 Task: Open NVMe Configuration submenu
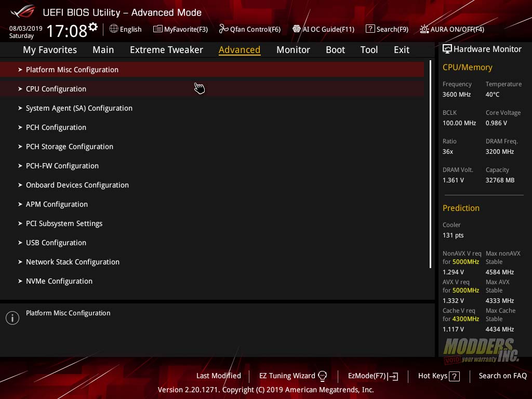[212, 281]
